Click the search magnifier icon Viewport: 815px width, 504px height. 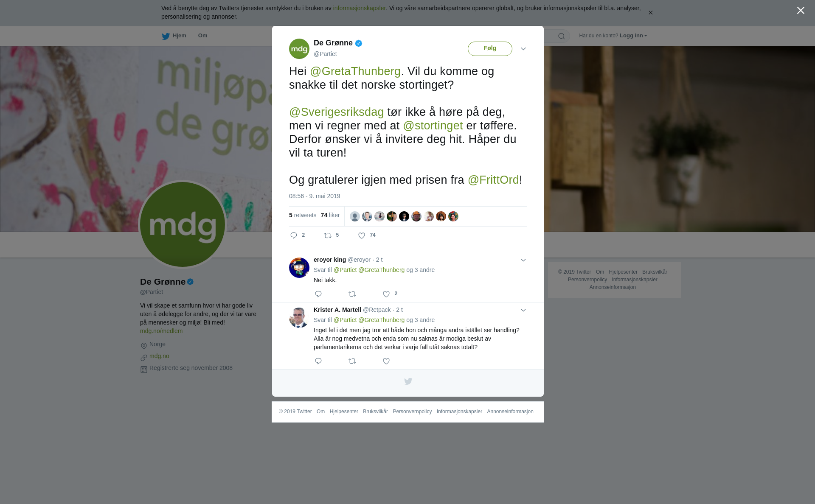point(562,36)
